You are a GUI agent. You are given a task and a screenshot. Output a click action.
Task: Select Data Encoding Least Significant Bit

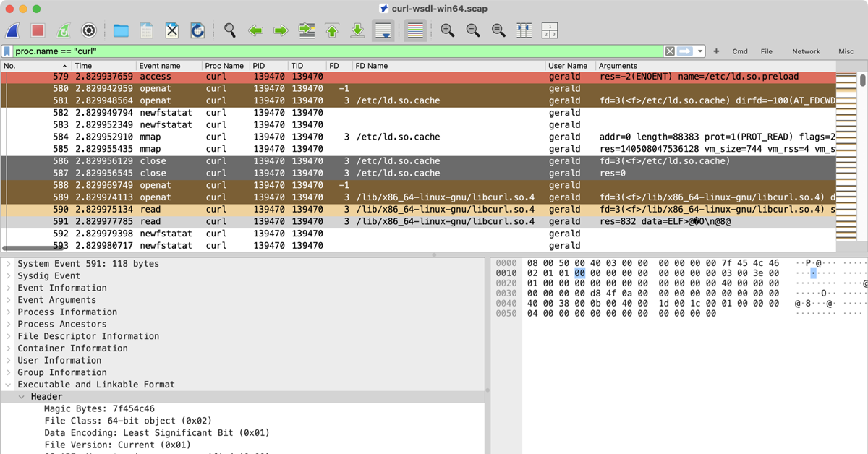[x=157, y=433]
